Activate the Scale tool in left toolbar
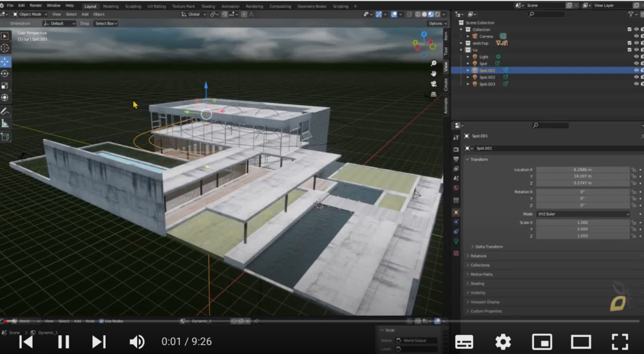644x354 pixels. pyautogui.click(x=5, y=86)
